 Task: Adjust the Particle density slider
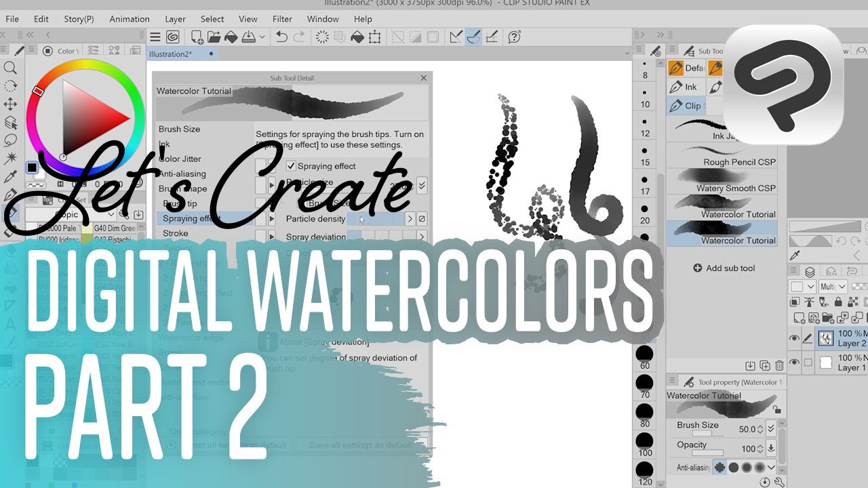(375, 219)
